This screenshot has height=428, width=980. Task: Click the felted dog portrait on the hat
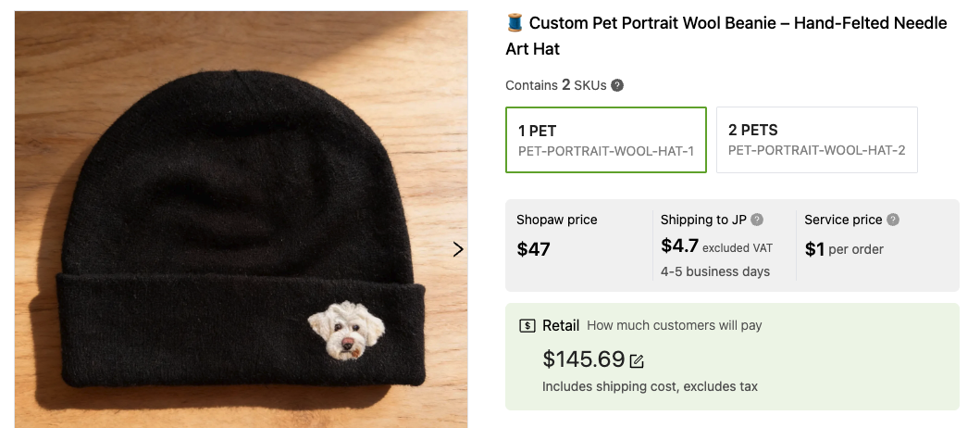coord(346,331)
